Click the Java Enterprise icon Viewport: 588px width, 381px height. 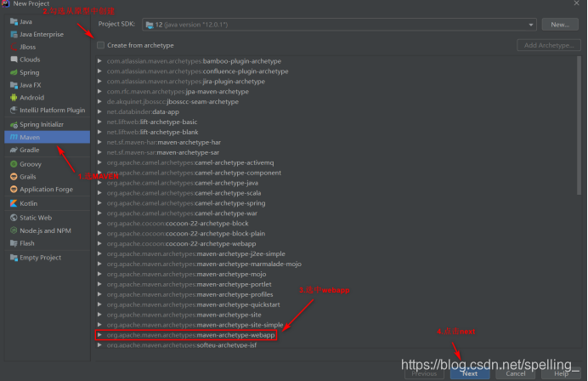coord(14,35)
